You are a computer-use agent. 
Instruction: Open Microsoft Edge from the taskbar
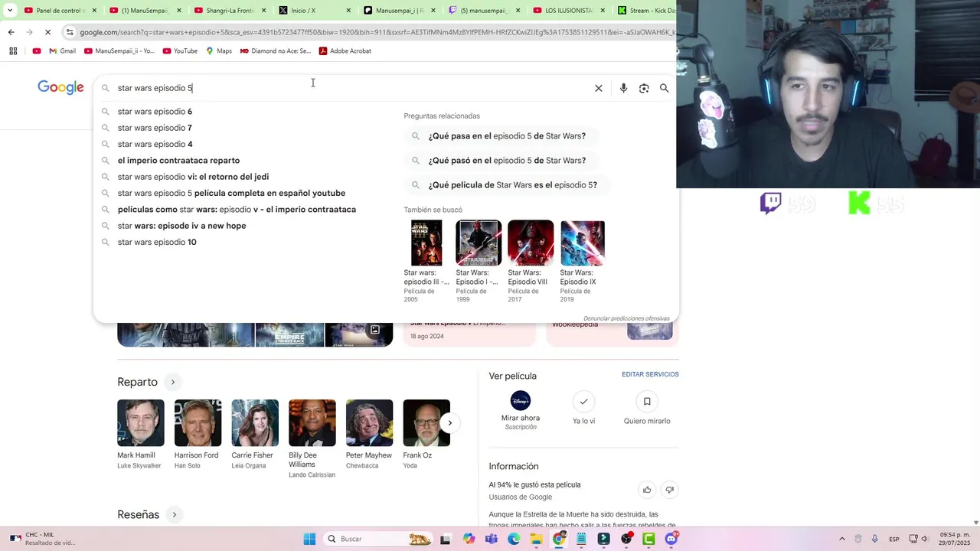[514, 539]
